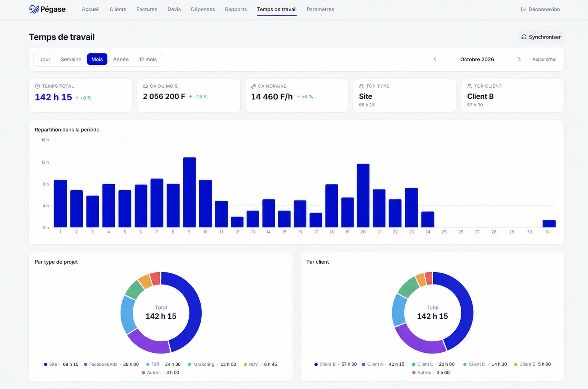Click the Taff legend light-blue dot
The width and height of the screenshot is (588, 389).
[x=148, y=365]
